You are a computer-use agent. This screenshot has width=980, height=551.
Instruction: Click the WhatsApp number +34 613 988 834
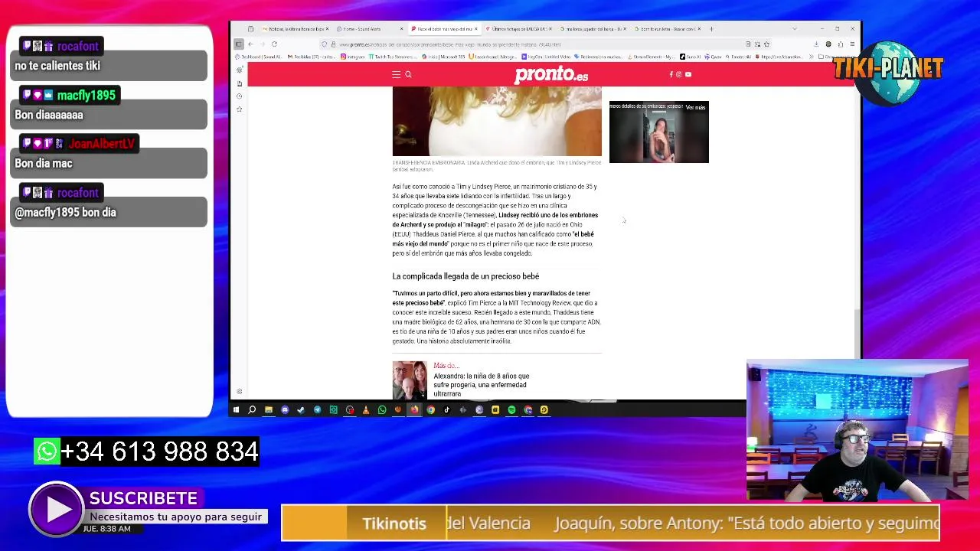(x=159, y=452)
